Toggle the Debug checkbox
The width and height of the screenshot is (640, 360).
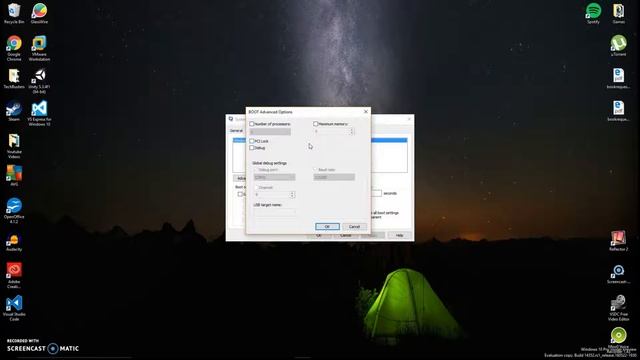[252, 148]
